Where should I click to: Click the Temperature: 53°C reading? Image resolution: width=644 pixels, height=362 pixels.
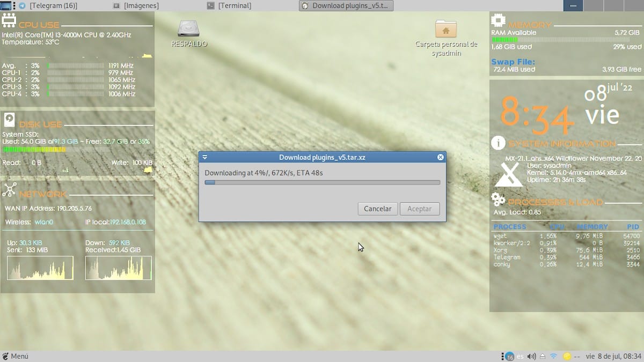pos(31,42)
